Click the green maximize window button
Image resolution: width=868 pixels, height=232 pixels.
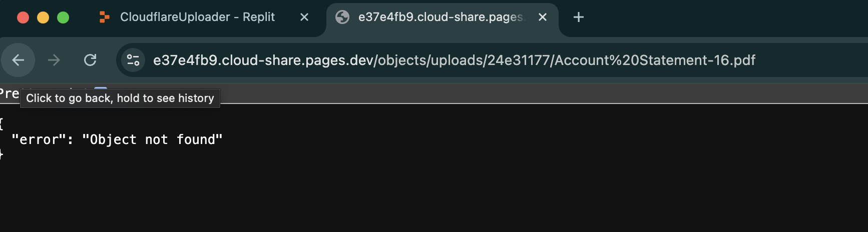click(x=63, y=17)
